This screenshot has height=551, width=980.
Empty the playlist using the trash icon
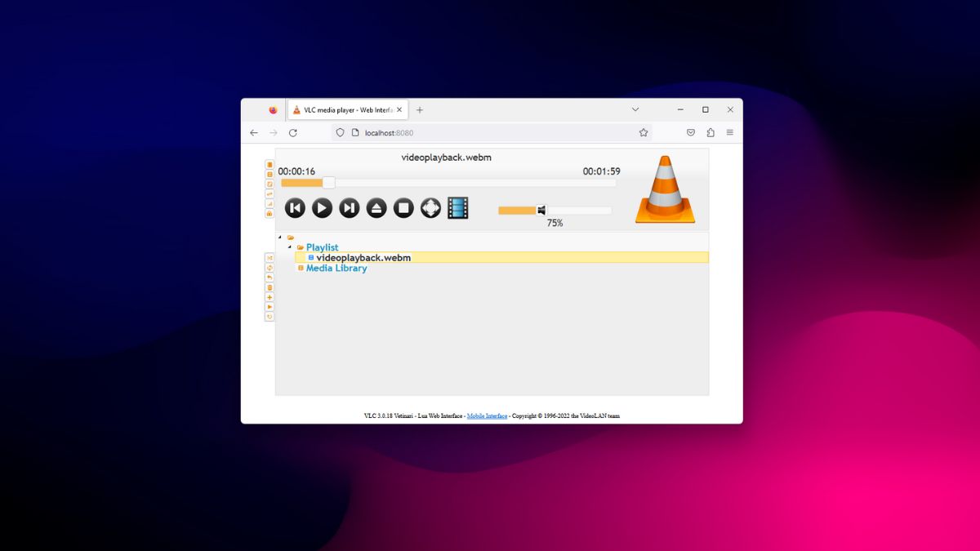point(269,287)
